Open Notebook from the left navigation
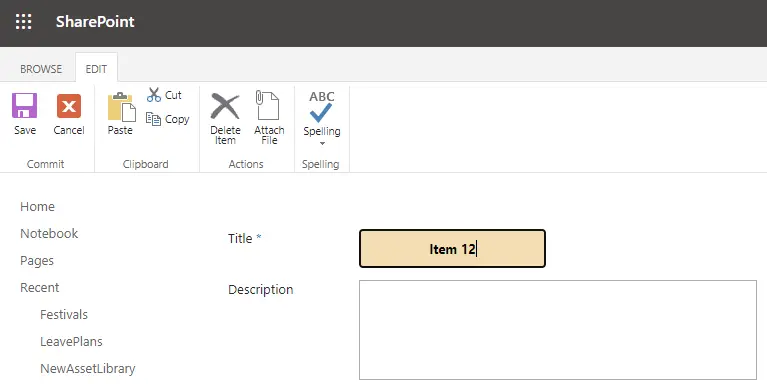This screenshot has height=384, width=767. 49,233
